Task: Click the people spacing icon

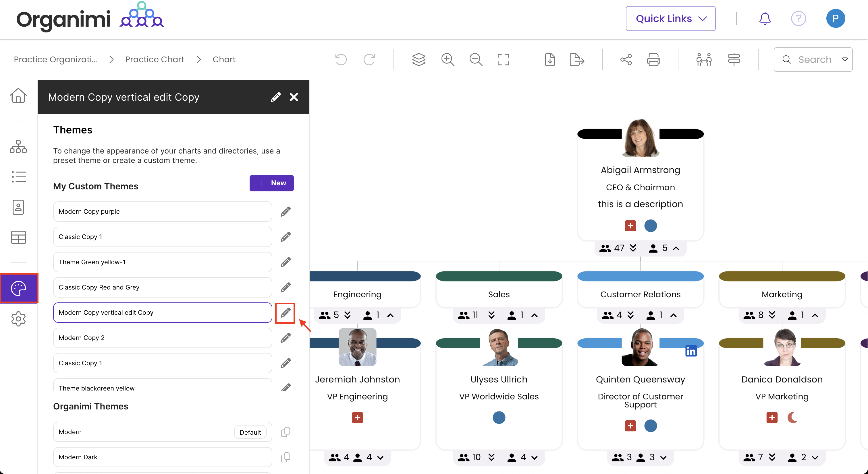Action: click(704, 60)
